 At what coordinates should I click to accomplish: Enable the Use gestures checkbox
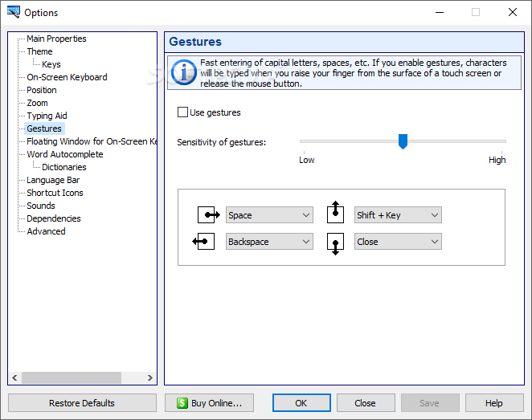[x=183, y=112]
